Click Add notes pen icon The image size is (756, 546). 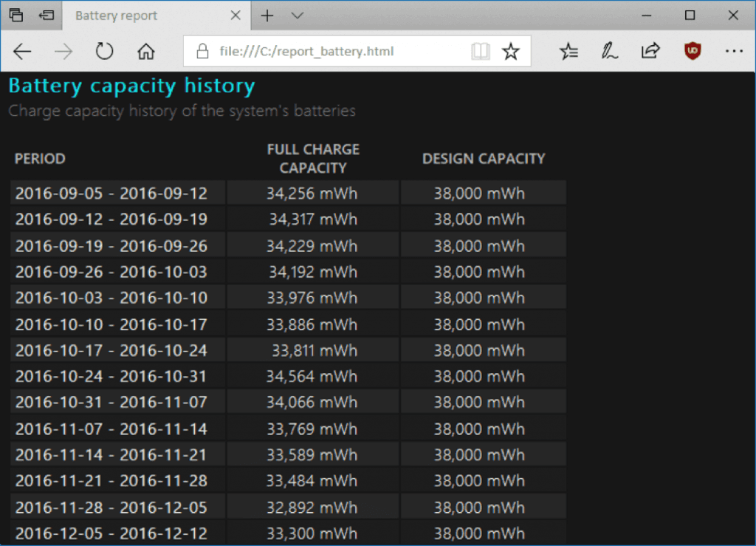[609, 51]
